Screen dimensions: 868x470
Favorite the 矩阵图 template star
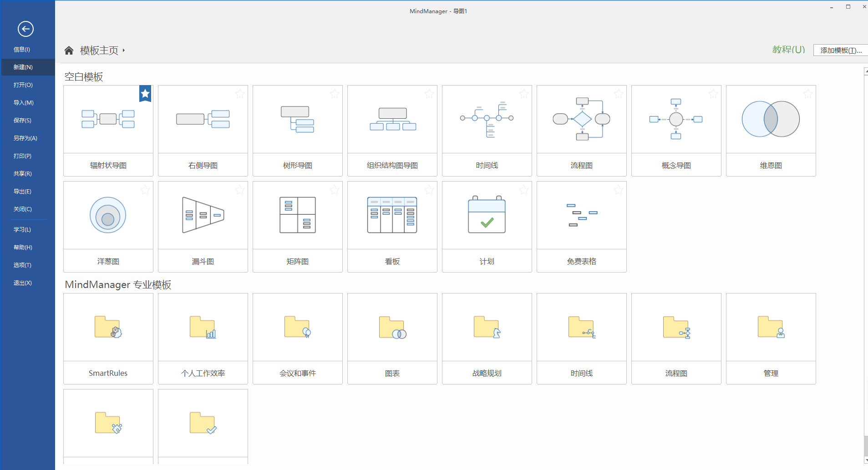tap(335, 190)
